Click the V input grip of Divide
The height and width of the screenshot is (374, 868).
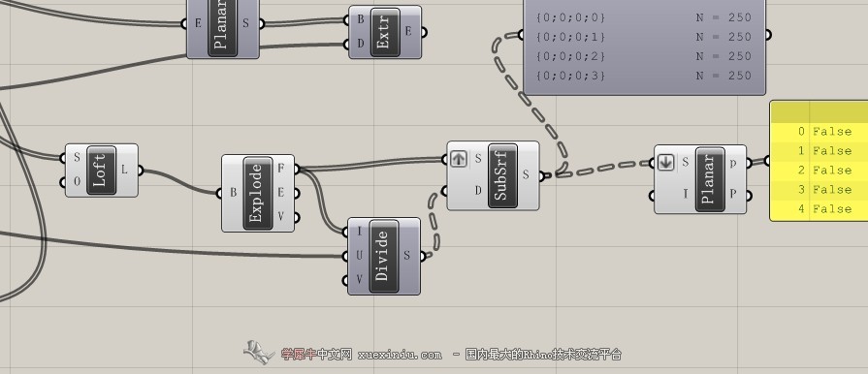tap(345, 281)
